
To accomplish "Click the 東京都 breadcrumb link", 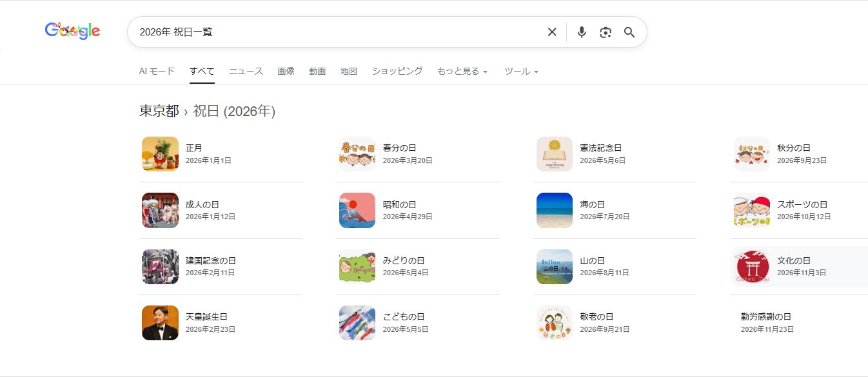I will click(159, 111).
